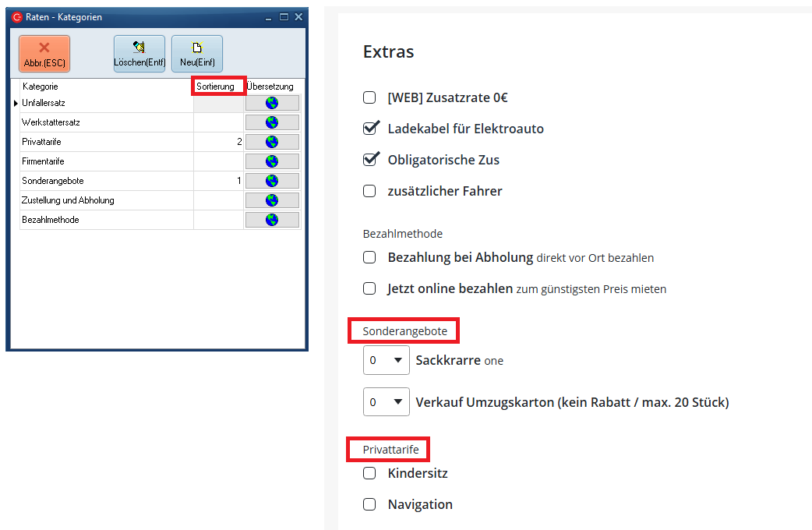Check the Kindersitz checkbox

point(370,473)
